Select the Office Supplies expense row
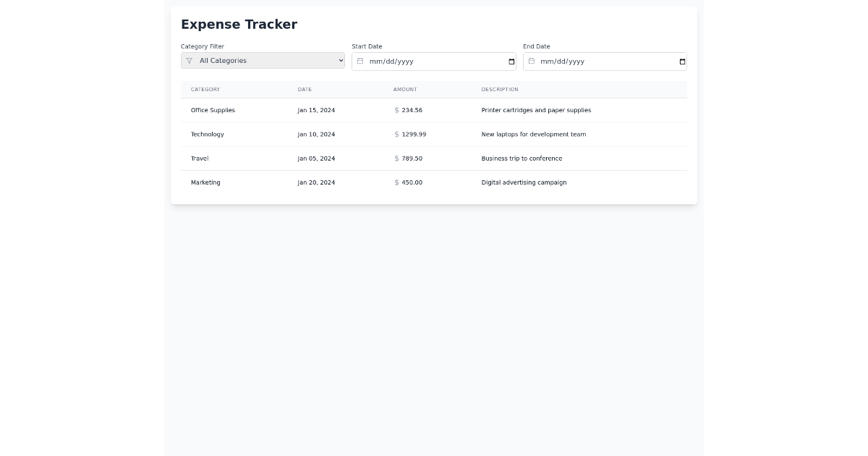Viewport: 868px width, 456px height. pyautogui.click(x=434, y=110)
